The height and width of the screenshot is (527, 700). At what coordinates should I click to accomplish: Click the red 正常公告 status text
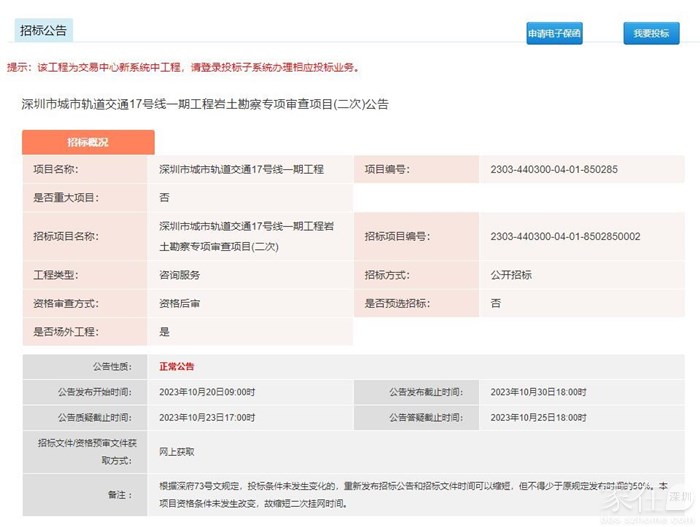(177, 367)
